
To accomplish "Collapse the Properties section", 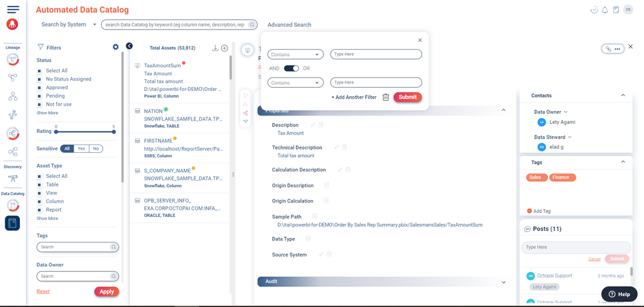I will (503, 110).
